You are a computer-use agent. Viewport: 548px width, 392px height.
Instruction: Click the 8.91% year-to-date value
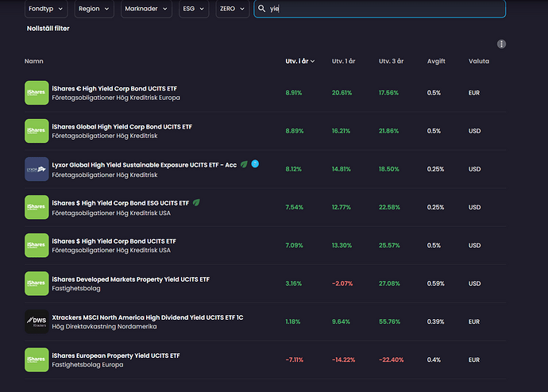point(294,93)
